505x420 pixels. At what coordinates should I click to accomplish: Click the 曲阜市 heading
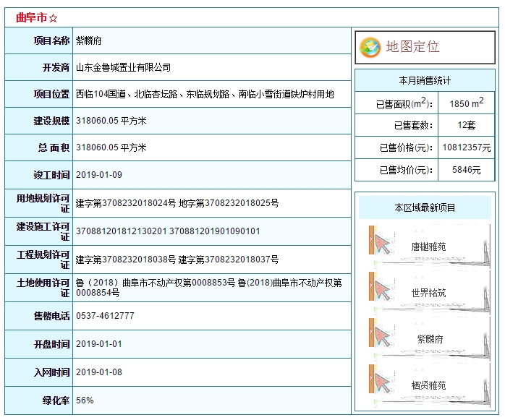pyautogui.click(x=32, y=17)
